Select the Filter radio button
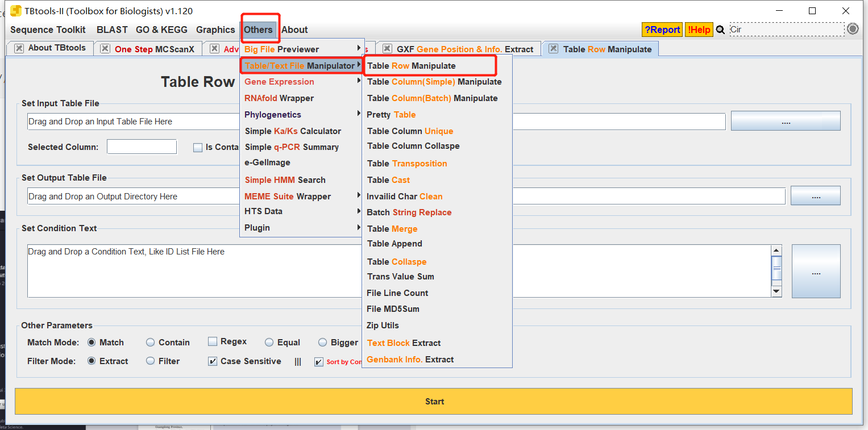Viewport: 868px width, 430px height. pyautogui.click(x=151, y=361)
